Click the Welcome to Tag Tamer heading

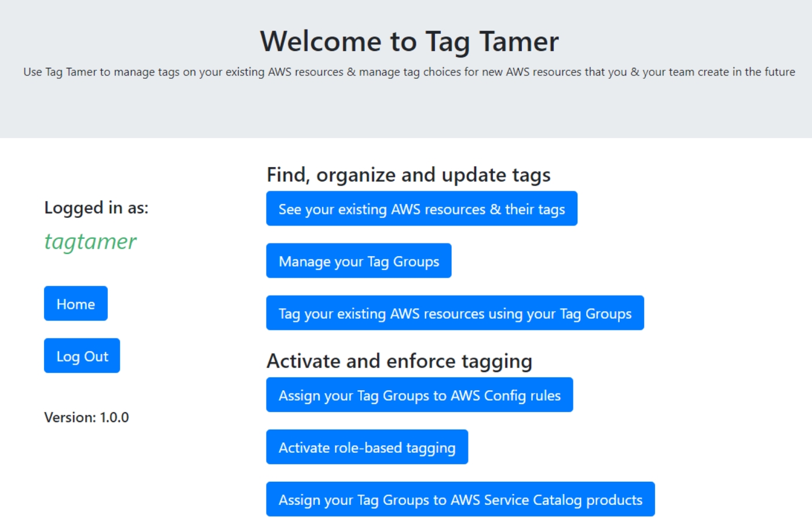point(409,42)
